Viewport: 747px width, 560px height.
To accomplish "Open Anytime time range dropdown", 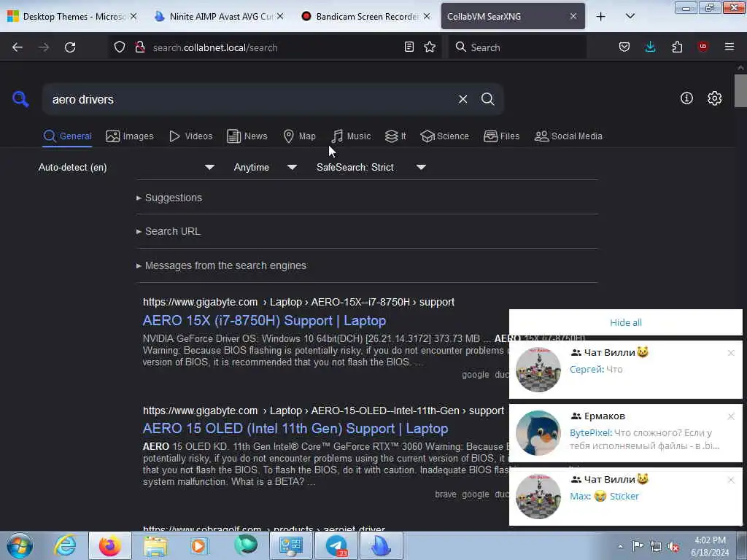I will (266, 167).
